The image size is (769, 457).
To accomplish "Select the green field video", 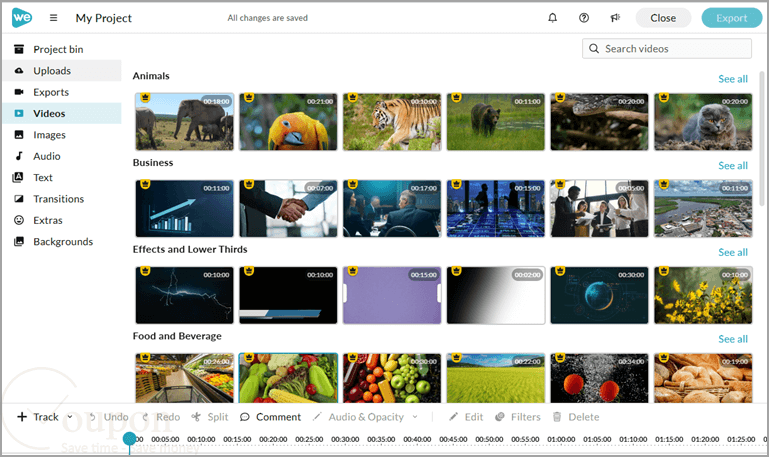I will pyautogui.click(x=496, y=378).
